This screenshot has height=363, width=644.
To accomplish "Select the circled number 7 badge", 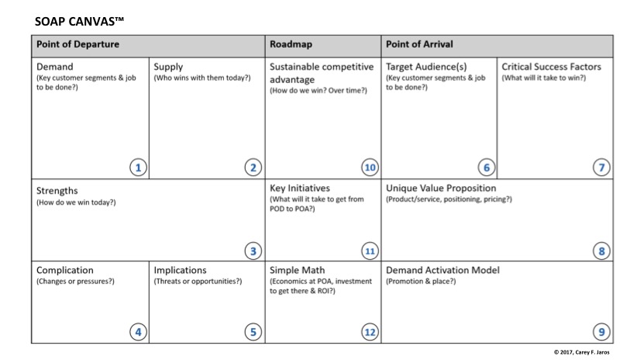I will (601, 168).
